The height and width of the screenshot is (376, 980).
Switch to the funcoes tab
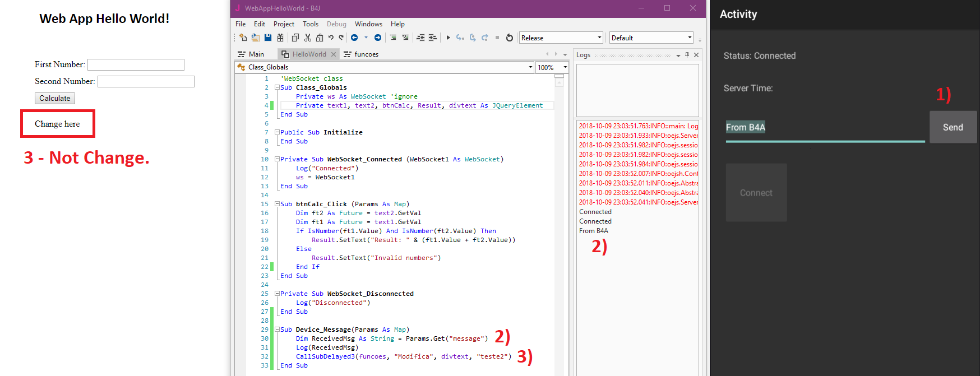[x=361, y=54]
